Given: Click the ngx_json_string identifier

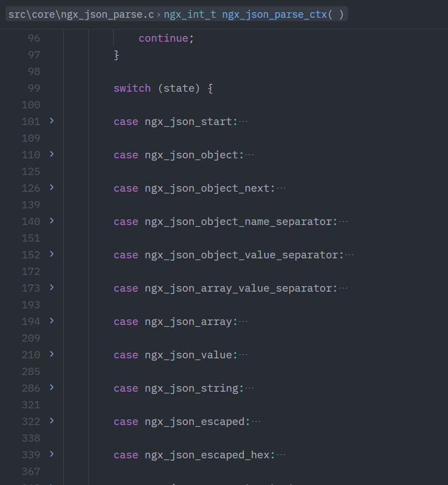Looking at the screenshot, I should pyautogui.click(x=192, y=388).
